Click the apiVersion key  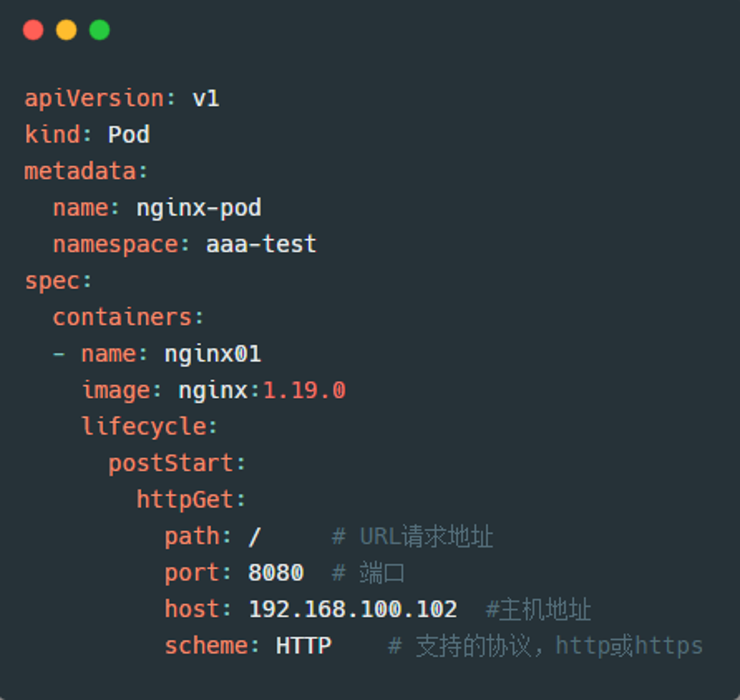click(x=94, y=99)
